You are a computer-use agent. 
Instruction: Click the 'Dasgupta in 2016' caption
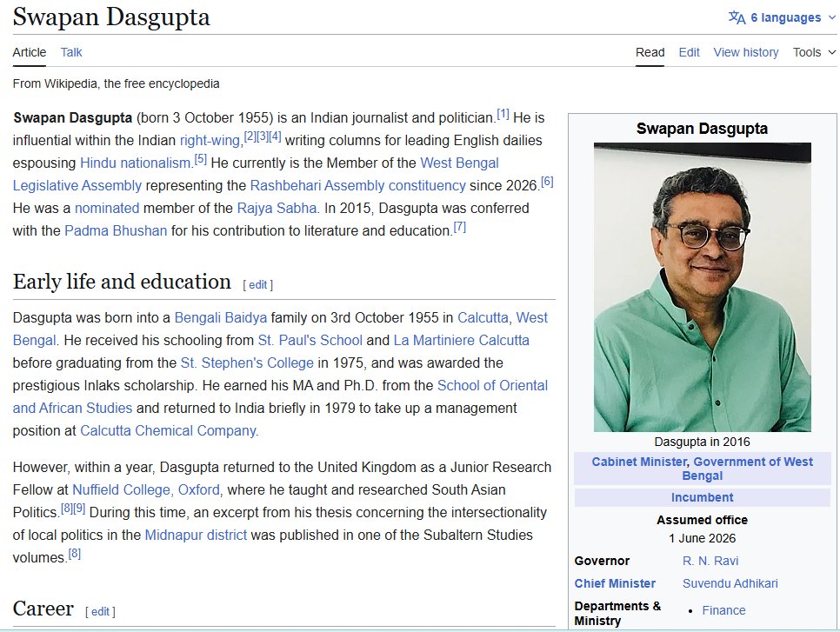point(703,442)
